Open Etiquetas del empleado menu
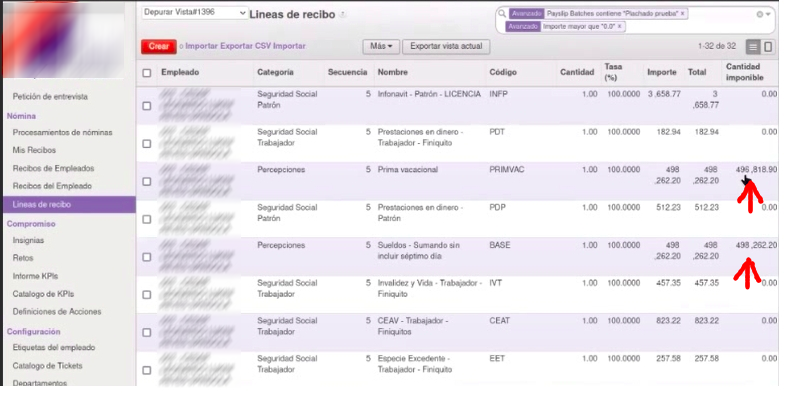 coord(54,347)
